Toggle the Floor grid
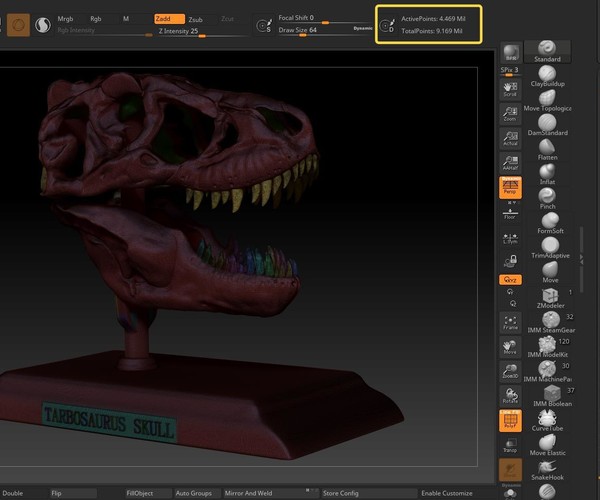This screenshot has width=600, height=500. pos(510,214)
